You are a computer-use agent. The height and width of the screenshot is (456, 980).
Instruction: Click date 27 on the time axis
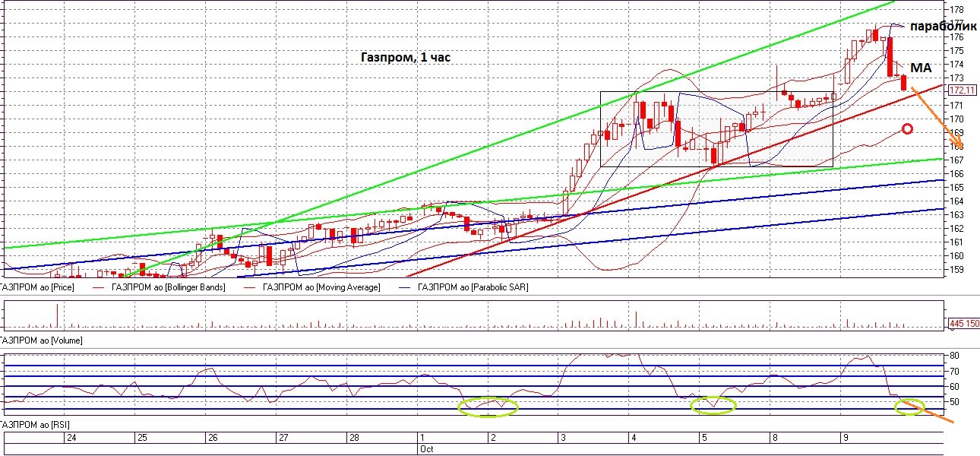pos(283,438)
